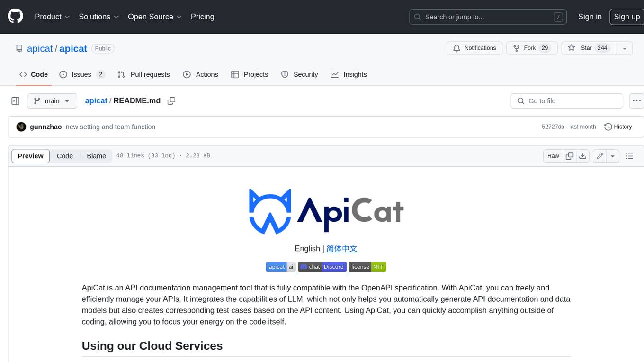
Task: View the file History
Action: point(618,127)
